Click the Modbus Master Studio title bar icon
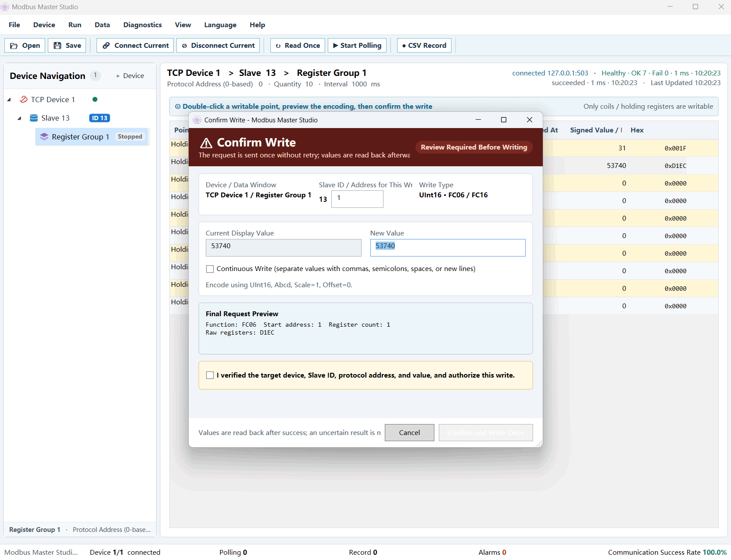This screenshot has height=560, width=731. pos(5,7)
